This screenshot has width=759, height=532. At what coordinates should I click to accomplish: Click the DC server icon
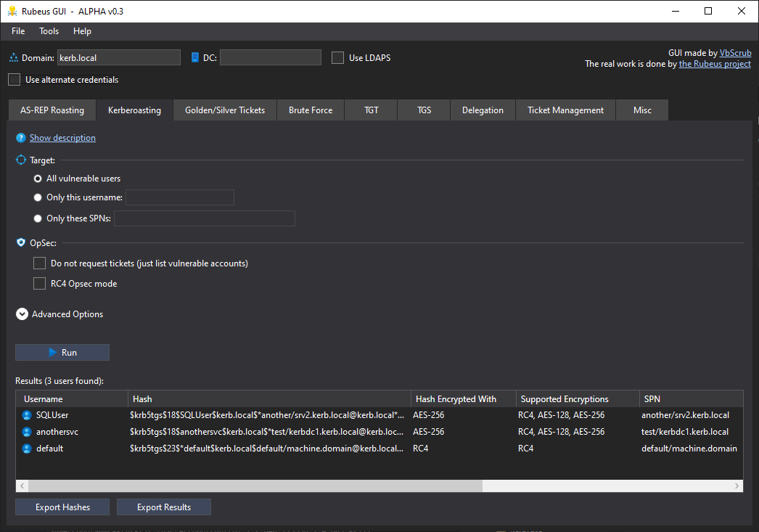(194, 57)
